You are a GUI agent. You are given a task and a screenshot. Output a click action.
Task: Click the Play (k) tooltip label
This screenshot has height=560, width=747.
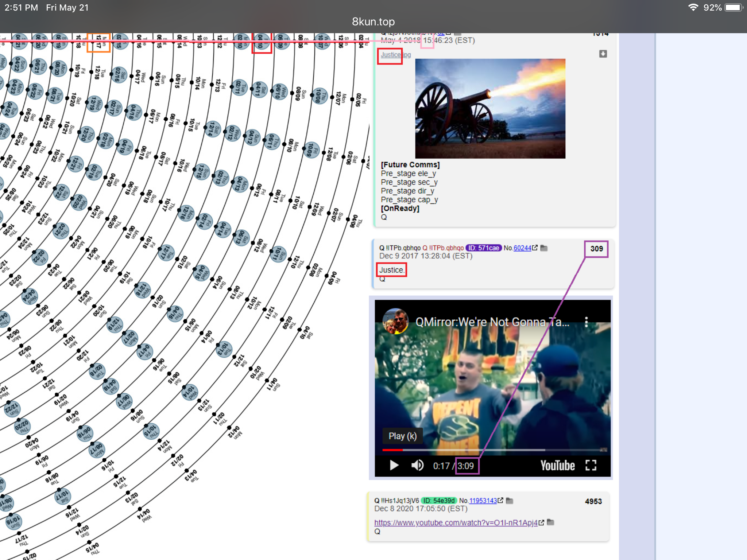click(403, 436)
